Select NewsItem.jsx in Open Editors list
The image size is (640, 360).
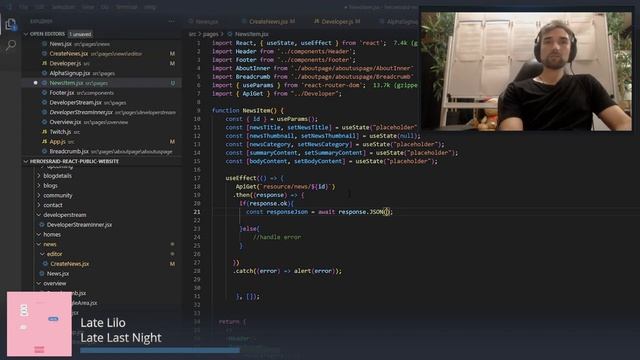(102, 83)
